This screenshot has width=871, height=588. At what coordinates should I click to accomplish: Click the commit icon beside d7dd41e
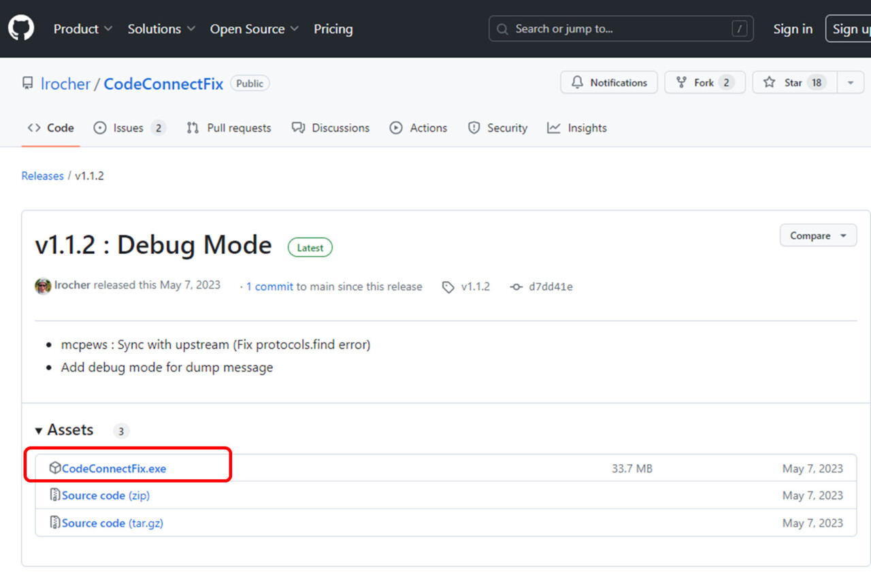click(x=516, y=287)
